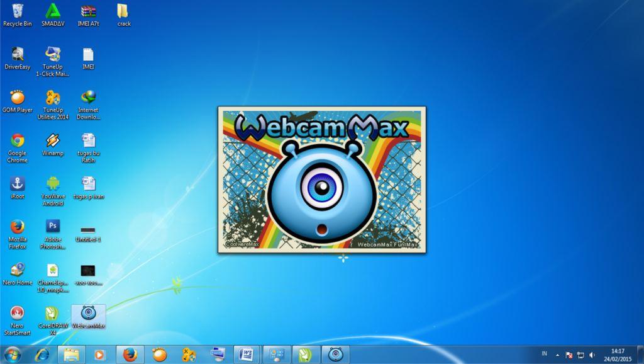Show hidden tray icons arrow
Image resolution: width=644 pixels, height=364 pixels.
click(557, 355)
